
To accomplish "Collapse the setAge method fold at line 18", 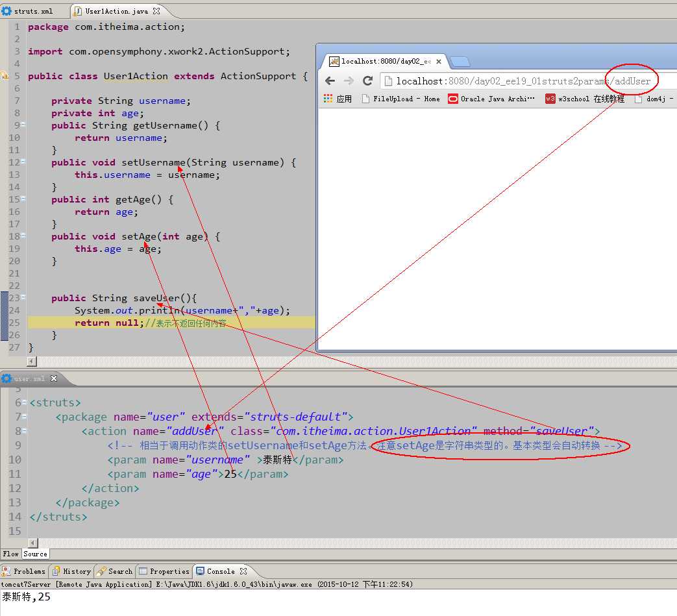I will [23, 236].
